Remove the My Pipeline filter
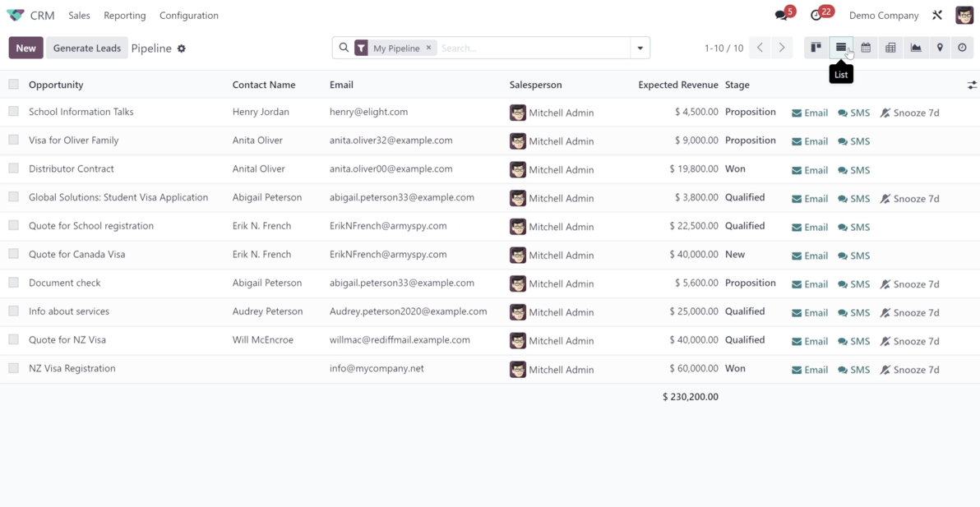This screenshot has height=507, width=980. click(x=429, y=48)
